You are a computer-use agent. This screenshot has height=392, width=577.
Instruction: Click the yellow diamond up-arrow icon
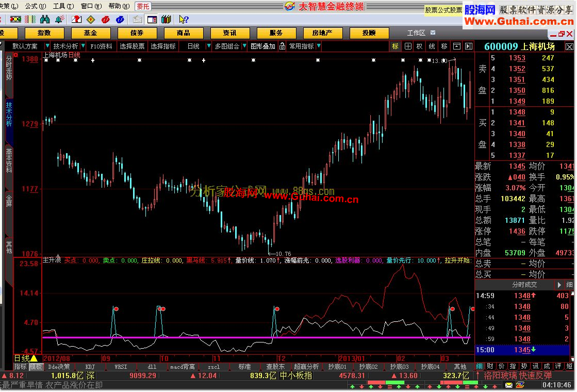pos(91,20)
